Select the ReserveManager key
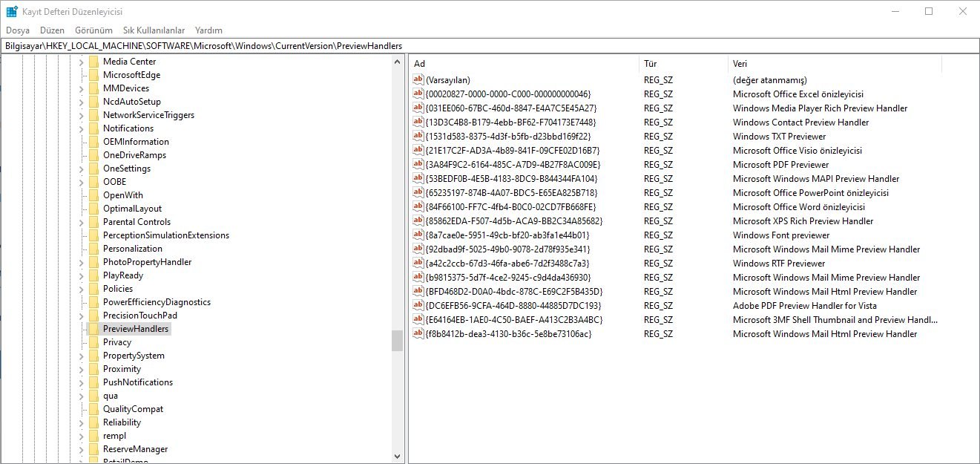Screen dimensions: 980x464 (135, 449)
